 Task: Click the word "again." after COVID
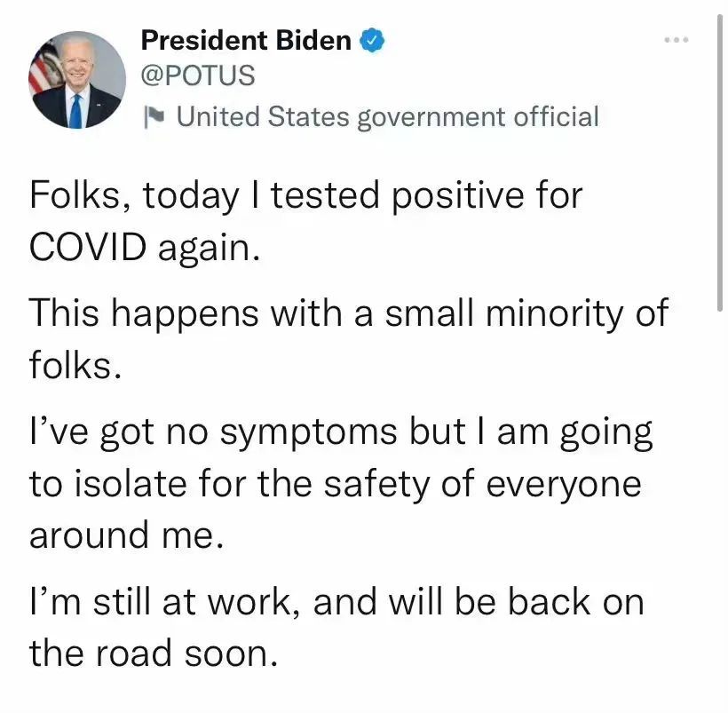pyautogui.click(x=210, y=249)
